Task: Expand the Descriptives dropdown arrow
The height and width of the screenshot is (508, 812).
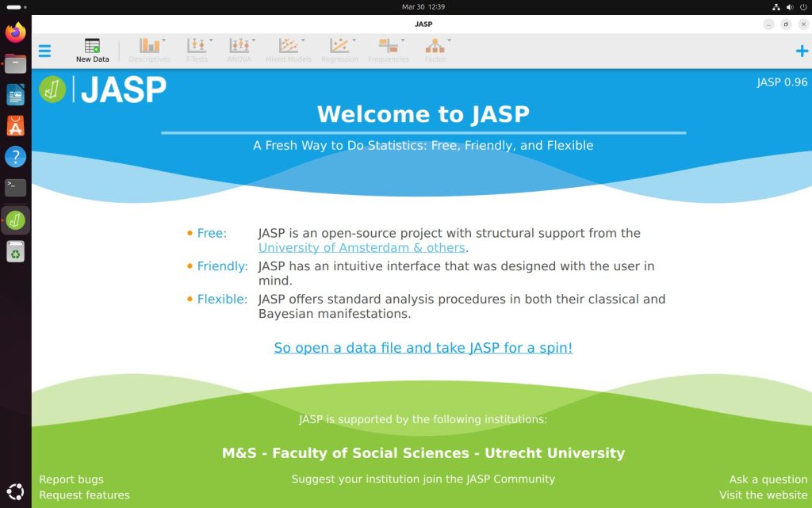Action: [x=164, y=40]
